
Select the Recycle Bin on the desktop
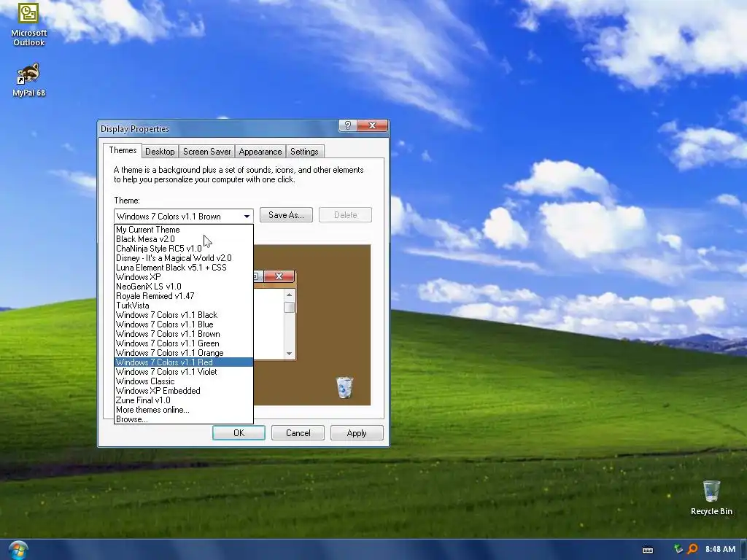pos(711,497)
